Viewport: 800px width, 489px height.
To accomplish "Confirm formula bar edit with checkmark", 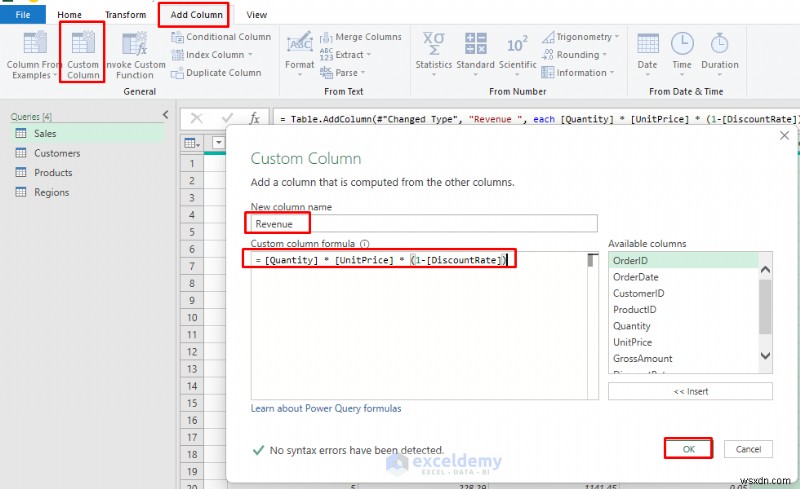I will pyautogui.click(x=227, y=118).
